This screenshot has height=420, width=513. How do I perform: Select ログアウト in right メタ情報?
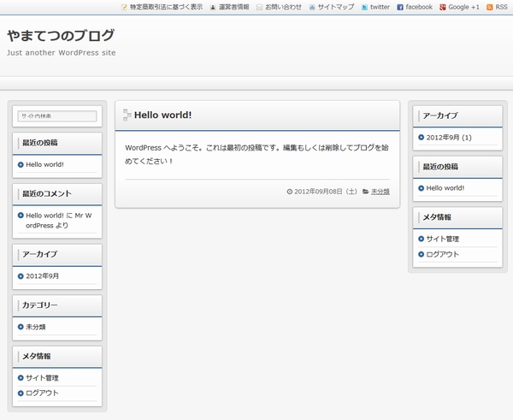[443, 254]
